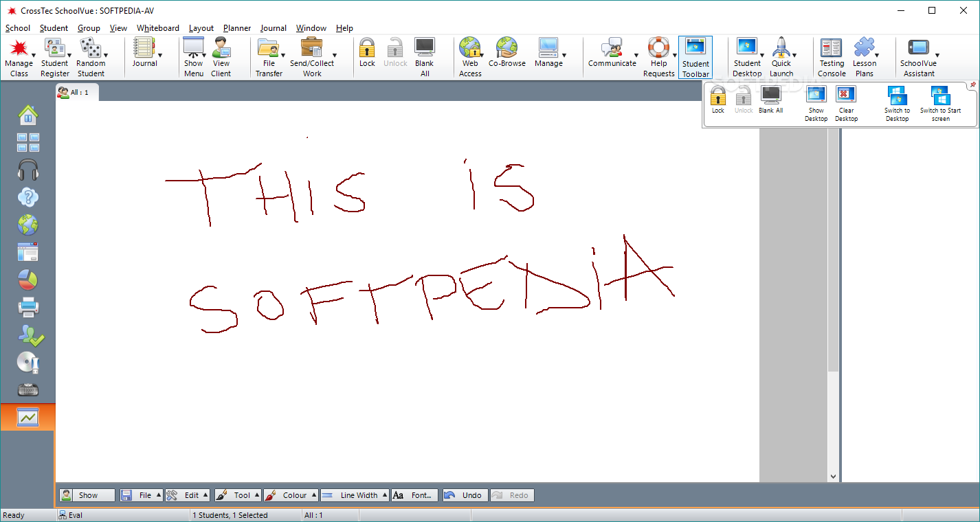This screenshot has width=980, height=522.
Task: Pick a Random Student with the dice icon
Action: [x=89, y=48]
